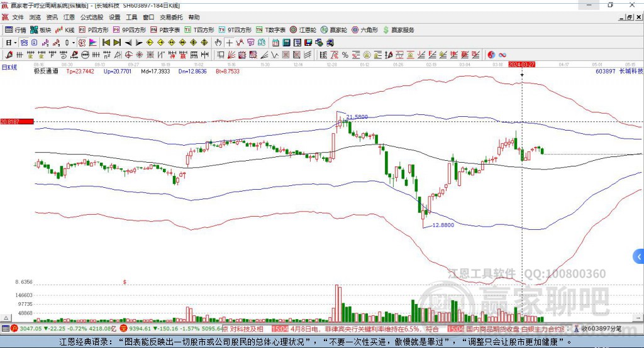Viewport: 644px width, 348px height.
Task: Open the 9P四方形 tool
Action: (130, 30)
